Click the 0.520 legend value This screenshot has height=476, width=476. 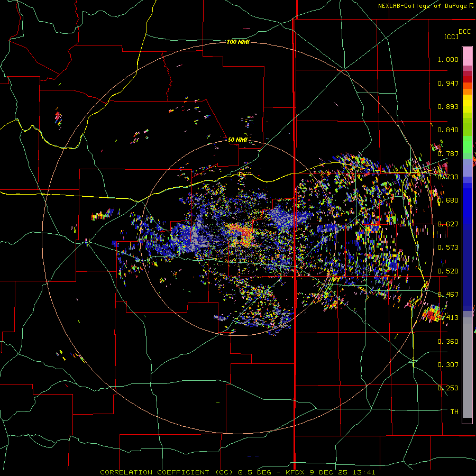click(448, 271)
